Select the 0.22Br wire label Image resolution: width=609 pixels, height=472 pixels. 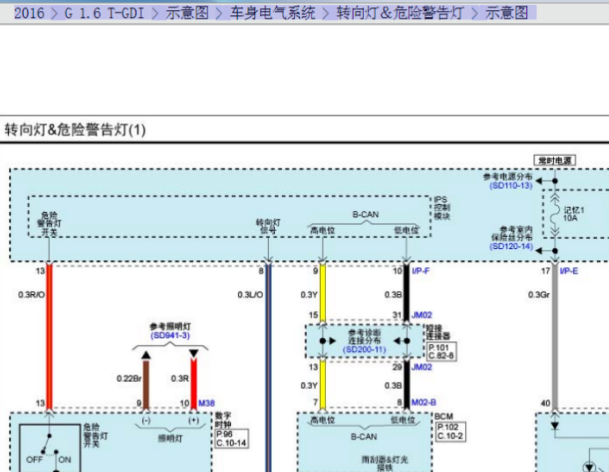[129, 378]
